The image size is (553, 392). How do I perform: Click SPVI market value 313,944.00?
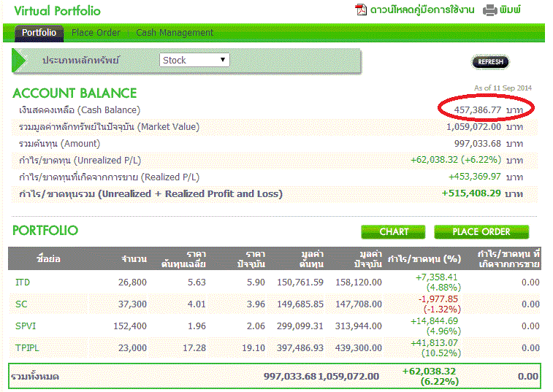(x=359, y=326)
